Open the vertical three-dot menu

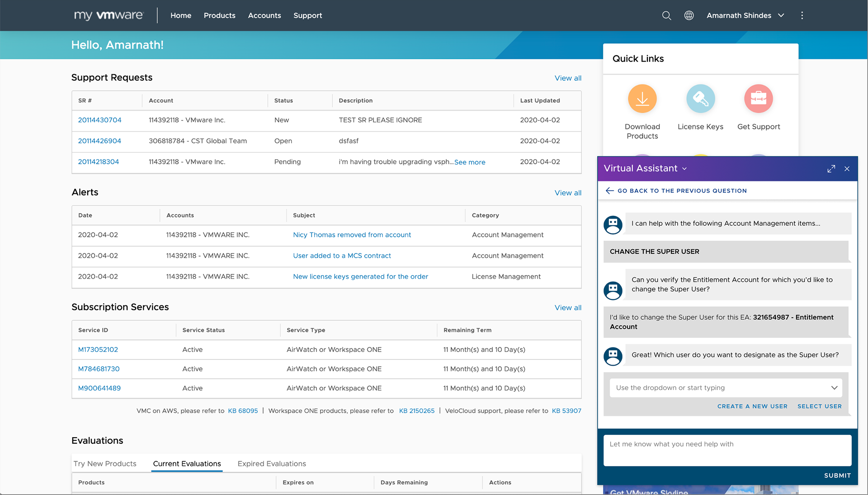[802, 15]
